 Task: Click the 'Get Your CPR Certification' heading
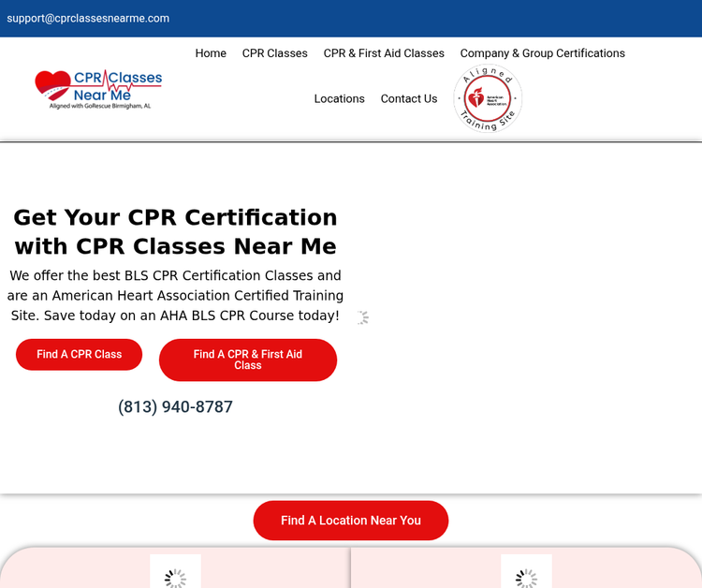pos(175,231)
